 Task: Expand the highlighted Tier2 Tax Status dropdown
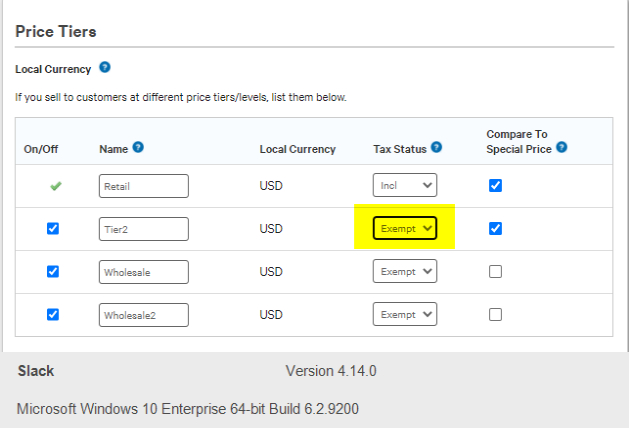point(405,228)
